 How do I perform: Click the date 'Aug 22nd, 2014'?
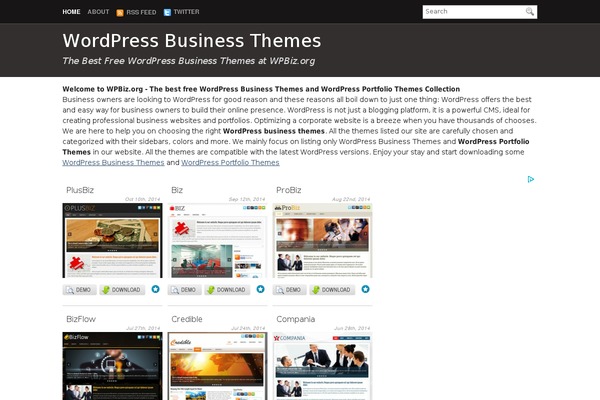[351, 199]
